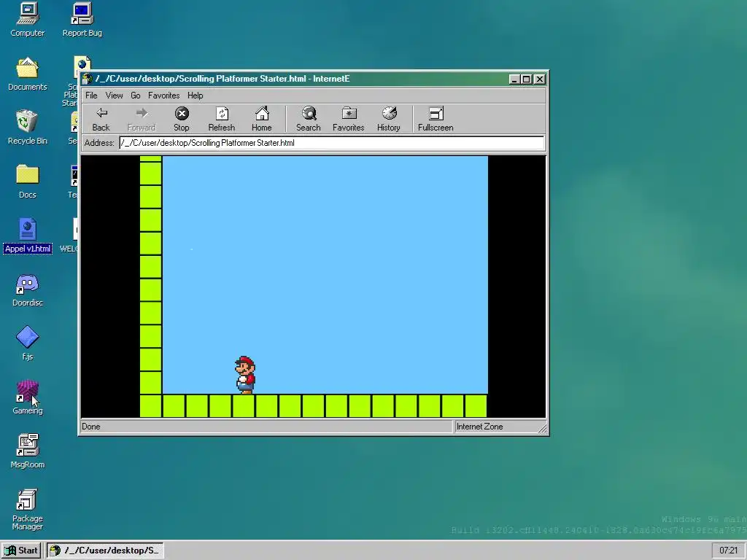Viewport: 747px width, 560px height.
Task: Click the browser's taskbar button
Action: pyautogui.click(x=105, y=551)
